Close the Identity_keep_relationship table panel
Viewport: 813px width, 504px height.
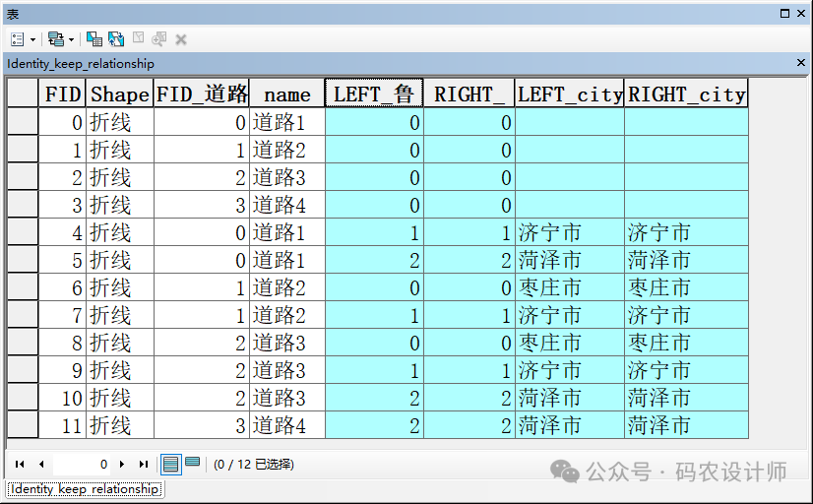pos(801,63)
